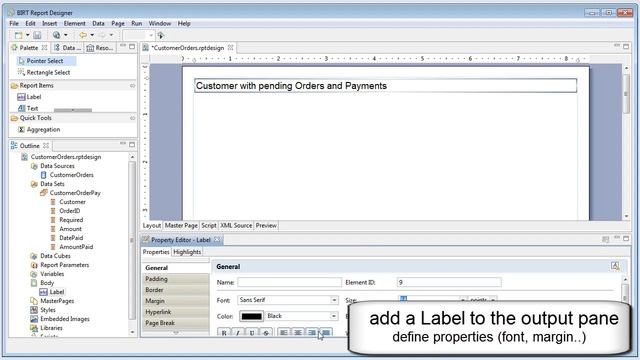Select CustomerOrderPay data set in Outline

pyautogui.click(x=75, y=193)
